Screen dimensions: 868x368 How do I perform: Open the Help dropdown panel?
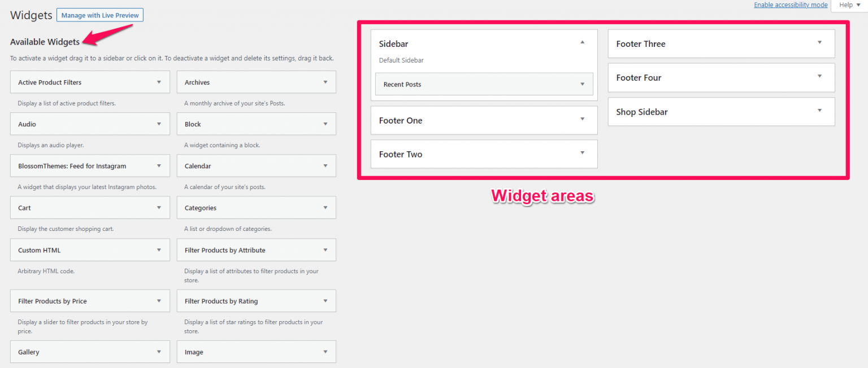point(848,5)
